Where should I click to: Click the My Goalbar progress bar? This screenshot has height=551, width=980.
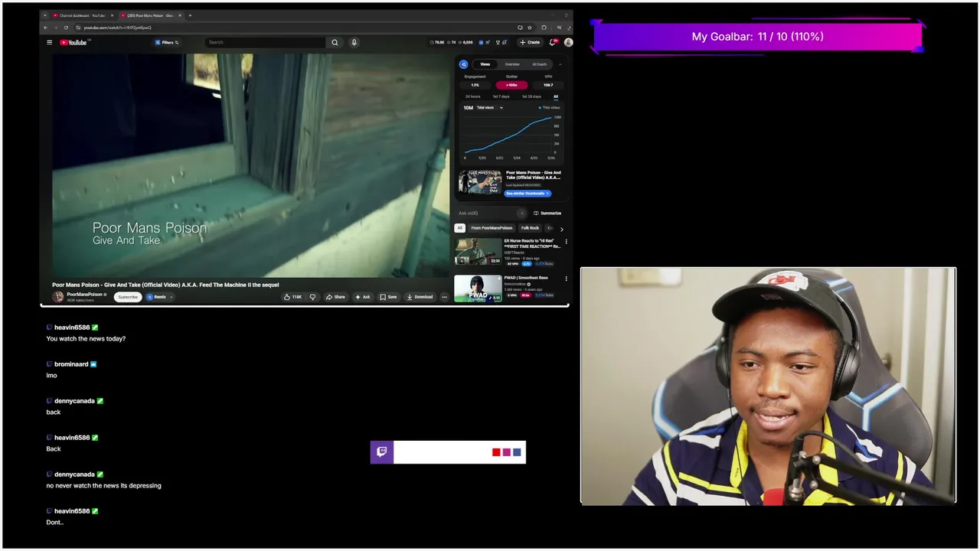pyautogui.click(x=758, y=37)
